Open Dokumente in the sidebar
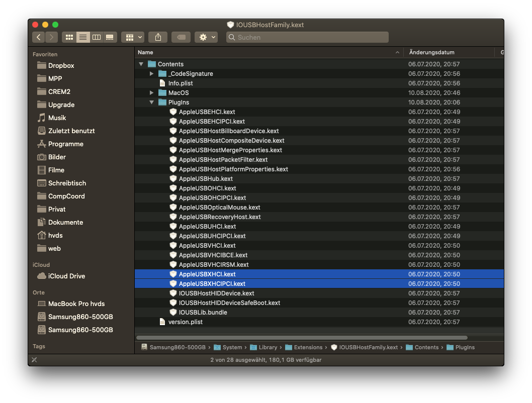Image resolution: width=532 pixels, height=403 pixels. click(65, 222)
